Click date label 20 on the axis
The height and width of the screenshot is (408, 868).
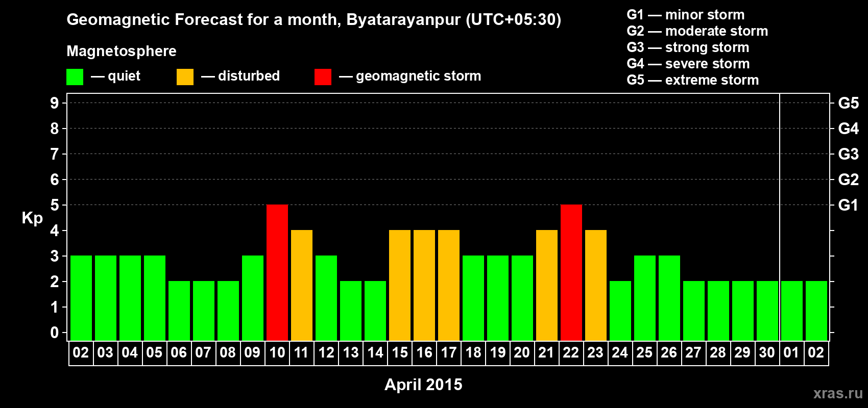[x=522, y=353]
